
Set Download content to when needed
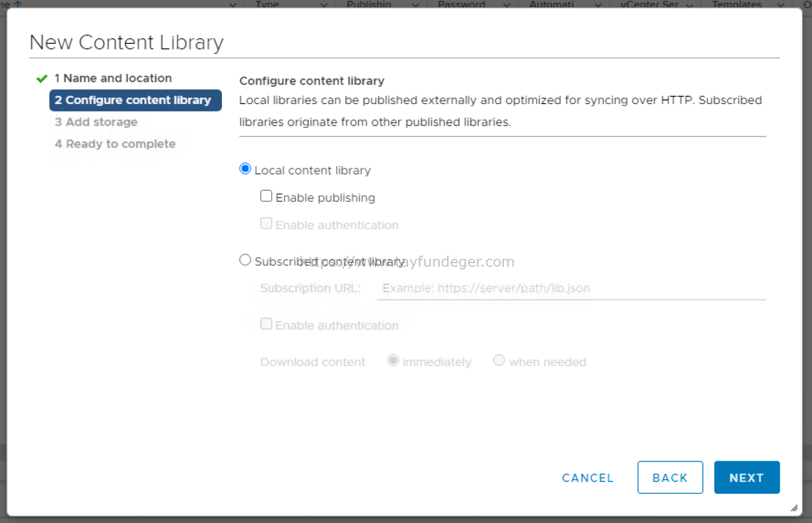click(x=499, y=361)
